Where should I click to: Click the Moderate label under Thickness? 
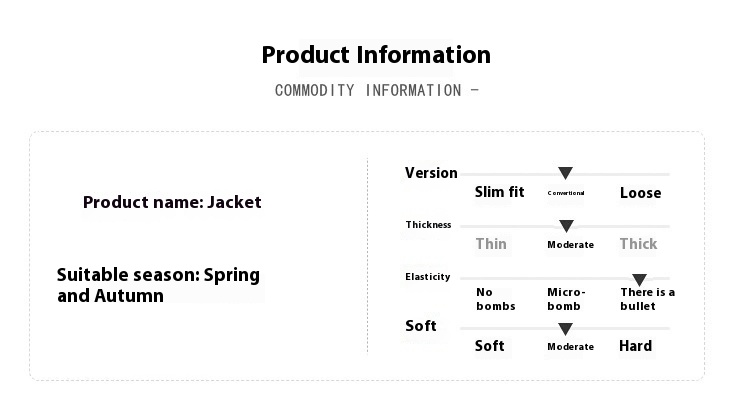(570, 245)
